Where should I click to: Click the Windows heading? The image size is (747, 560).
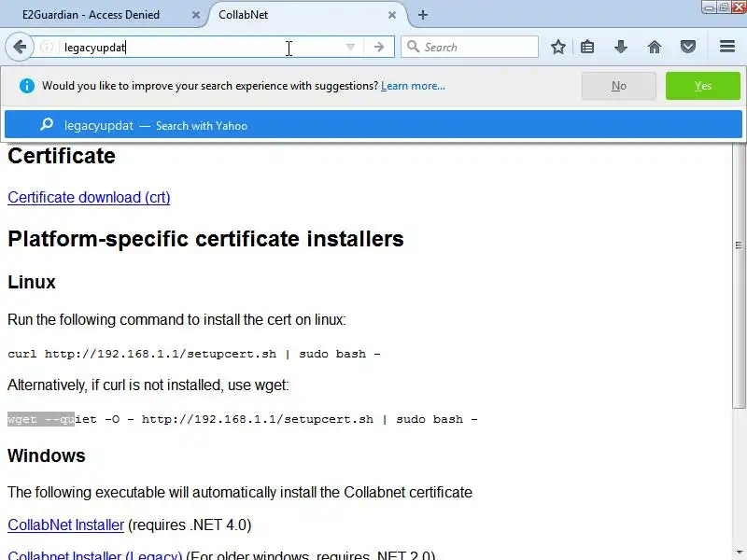[x=46, y=455]
